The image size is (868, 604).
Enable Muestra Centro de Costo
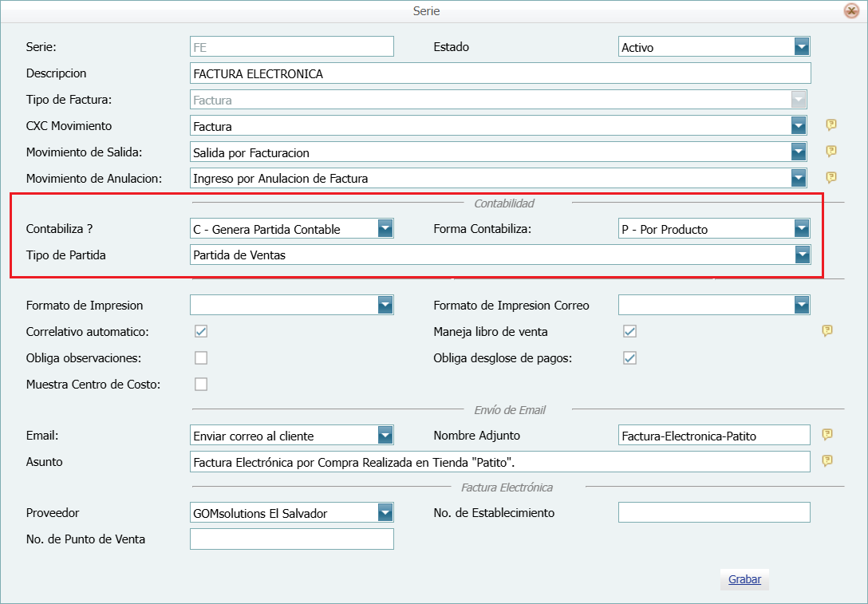200,384
